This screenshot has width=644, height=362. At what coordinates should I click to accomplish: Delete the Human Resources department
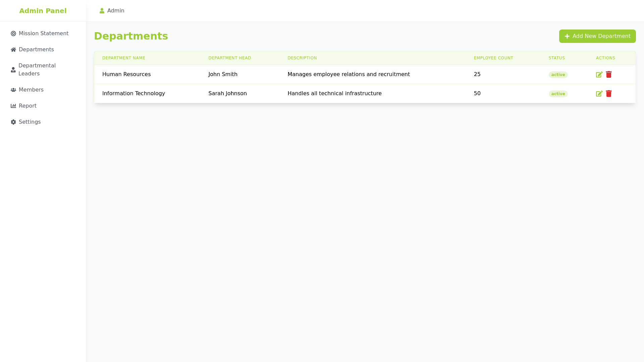click(609, 74)
